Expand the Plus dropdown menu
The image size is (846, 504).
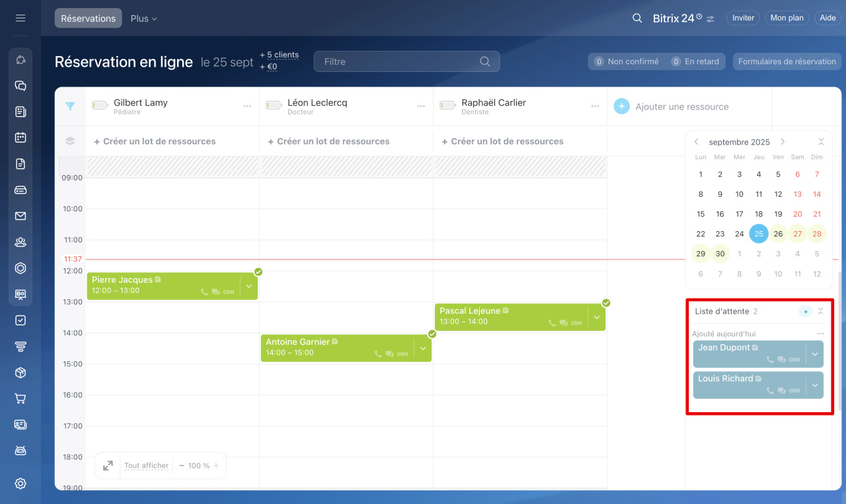(x=143, y=18)
